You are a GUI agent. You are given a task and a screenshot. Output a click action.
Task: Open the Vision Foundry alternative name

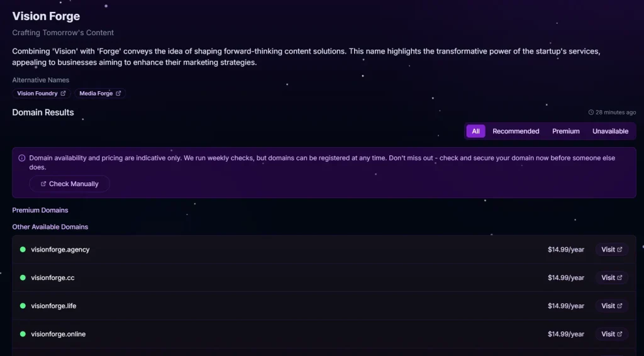pyautogui.click(x=38, y=94)
